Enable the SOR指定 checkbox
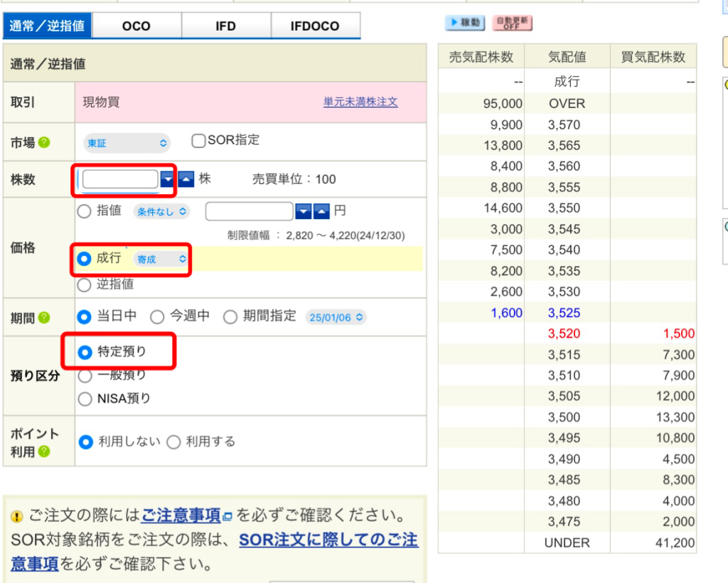This screenshot has width=728, height=583. coord(198,141)
